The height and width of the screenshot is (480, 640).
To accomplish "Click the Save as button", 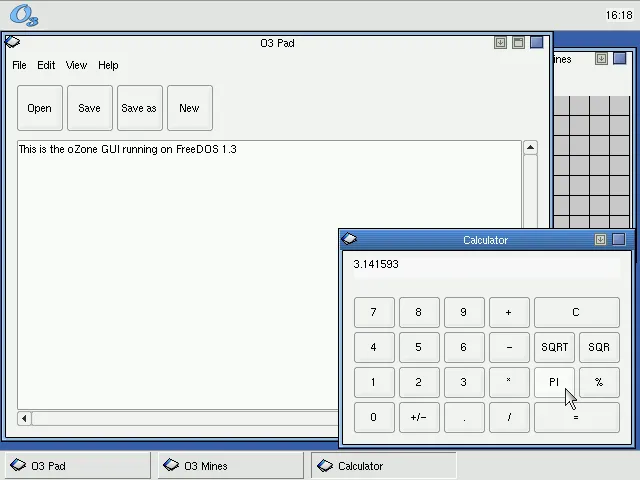I will point(140,108).
